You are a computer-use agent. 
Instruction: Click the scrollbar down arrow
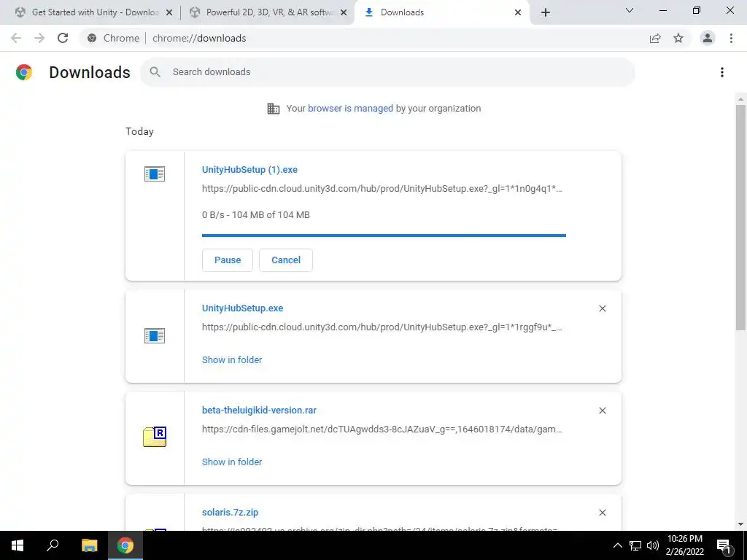click(740, 524)
